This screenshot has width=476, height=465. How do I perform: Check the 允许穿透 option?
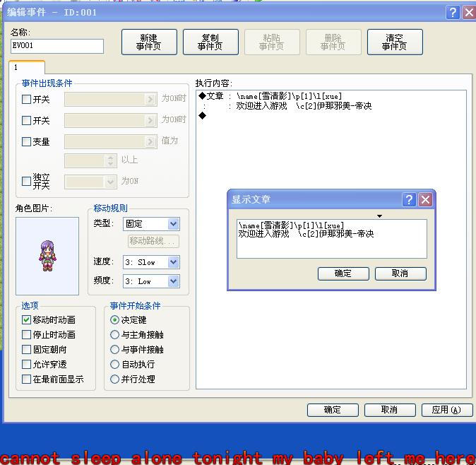tap(26, 364)
